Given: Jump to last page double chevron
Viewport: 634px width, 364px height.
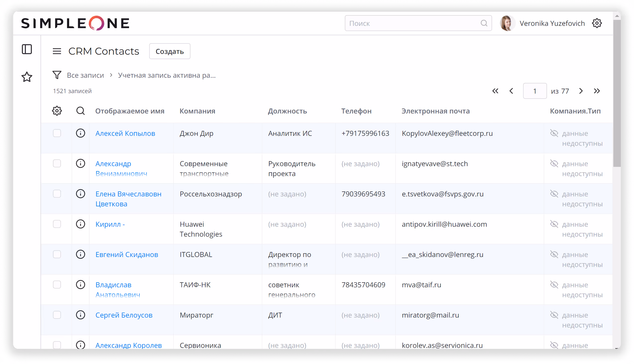Looking at the screenshot, I should pyautogui.click(x=597, y=91).
